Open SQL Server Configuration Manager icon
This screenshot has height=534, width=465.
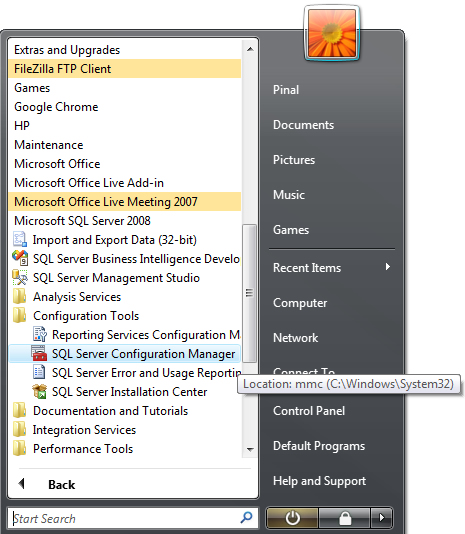(39, 354)
